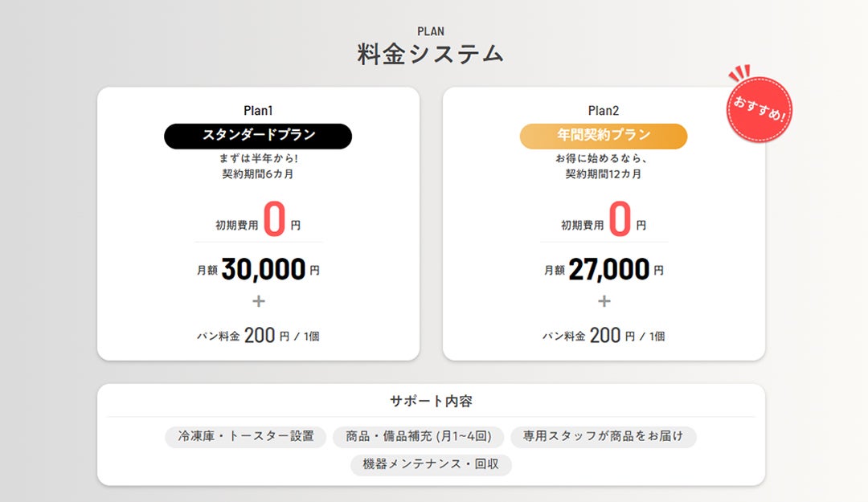Click the red おすすめ! badge
Screen dimensions: 868x502
click(x=759, y=110)
